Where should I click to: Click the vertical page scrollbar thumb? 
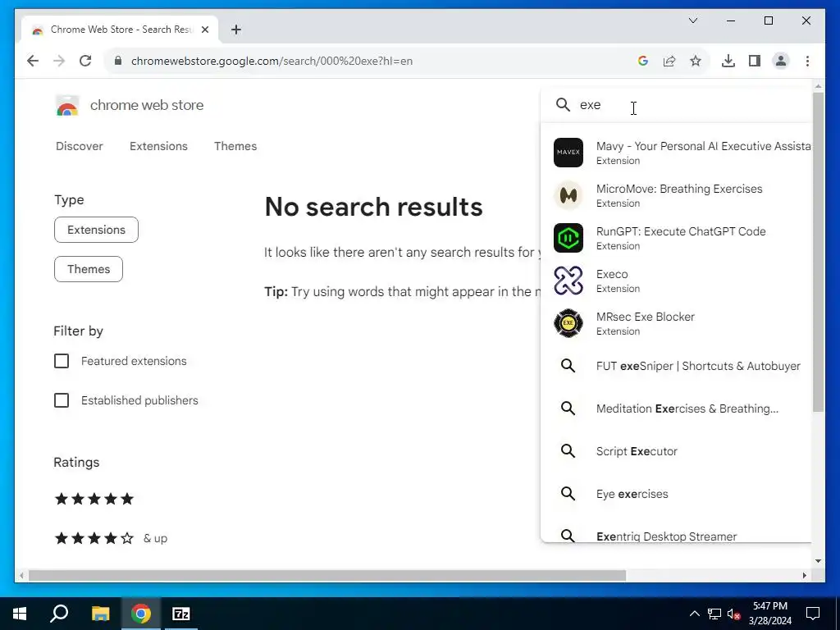(818, 252)
